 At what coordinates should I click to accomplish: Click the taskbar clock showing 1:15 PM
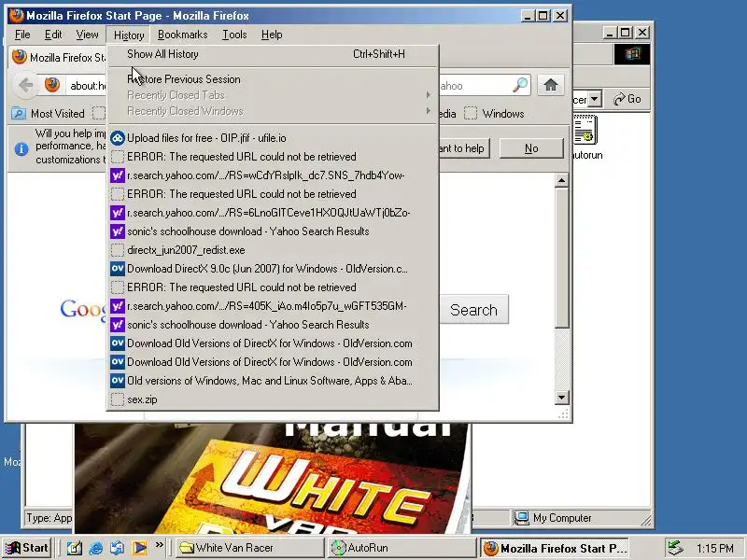[714, 548]
